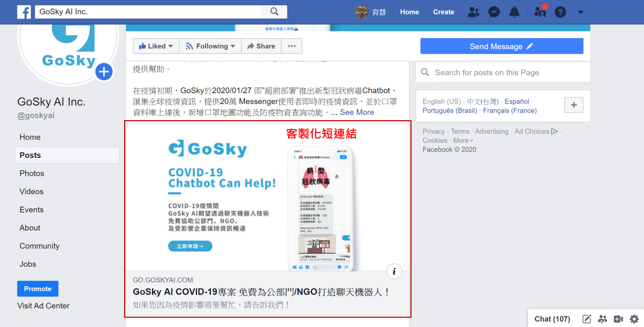Expand the account dropdown arrow in top bar

tap(581, 12)
